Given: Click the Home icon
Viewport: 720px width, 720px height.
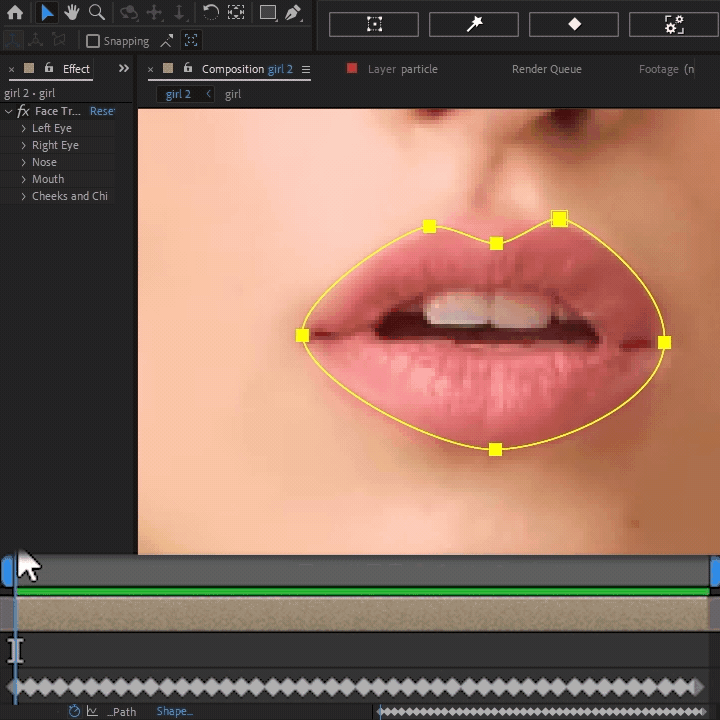Looking at the screenshot, I should [15, 13].
